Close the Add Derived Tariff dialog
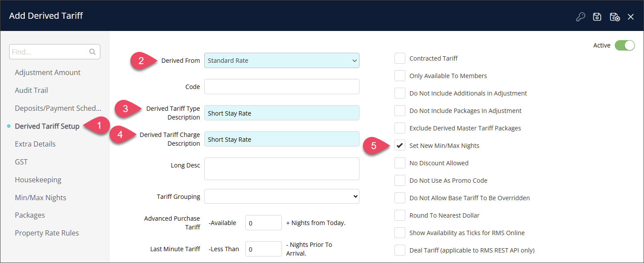 click(631, 17)
